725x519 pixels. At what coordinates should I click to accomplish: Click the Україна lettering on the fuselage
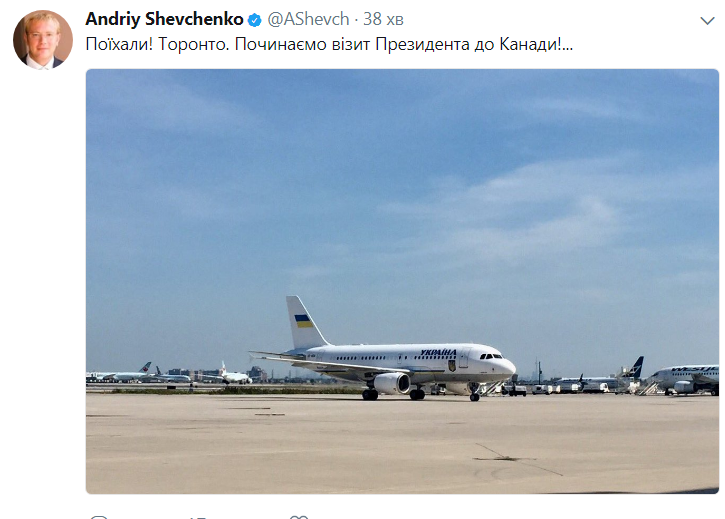[438, 353]
